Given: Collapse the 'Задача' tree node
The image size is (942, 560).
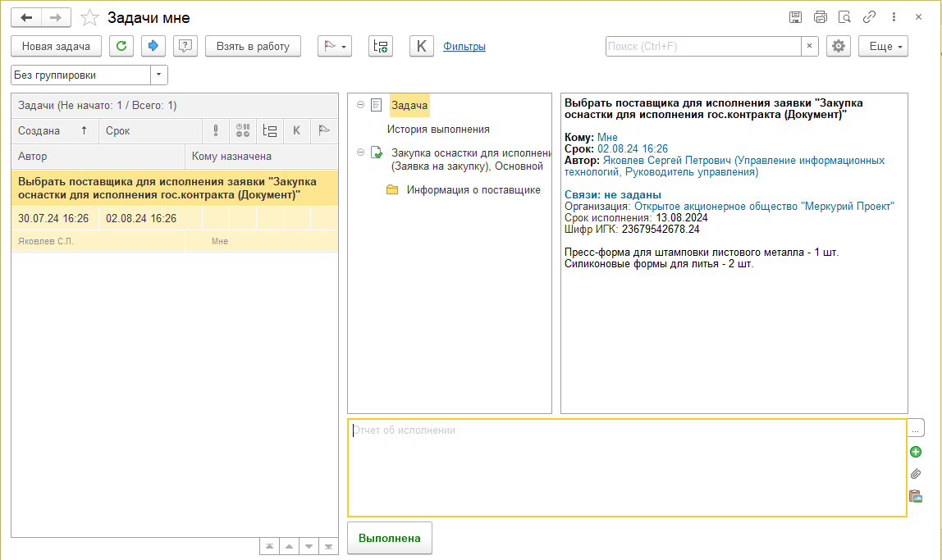Looking at the screenshot, I should coord(360,105).
